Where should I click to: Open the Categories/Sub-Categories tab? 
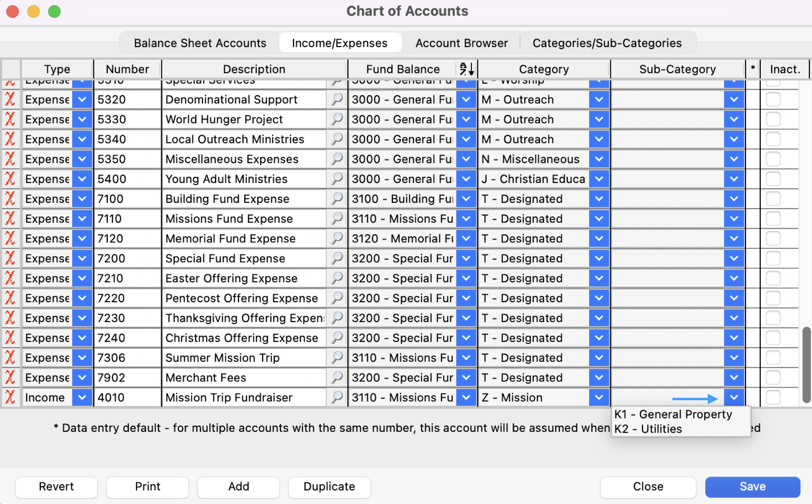coord(607,43)
